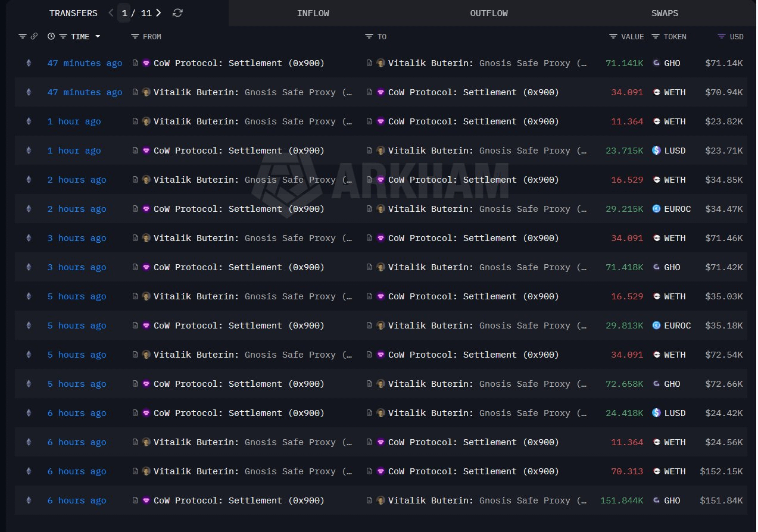Switch to the OUTFLOW tab
This screenshot has width=758, height=532.
pos(488,13)
